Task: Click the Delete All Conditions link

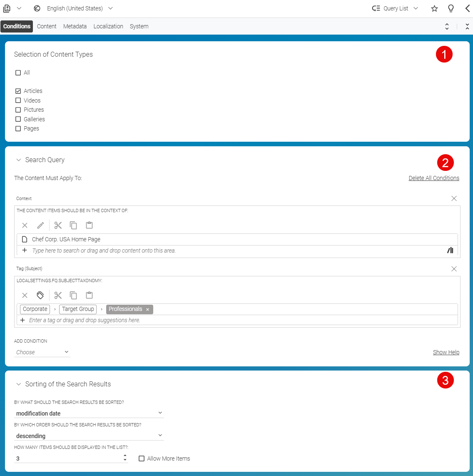Action: [x=434, y=178]
